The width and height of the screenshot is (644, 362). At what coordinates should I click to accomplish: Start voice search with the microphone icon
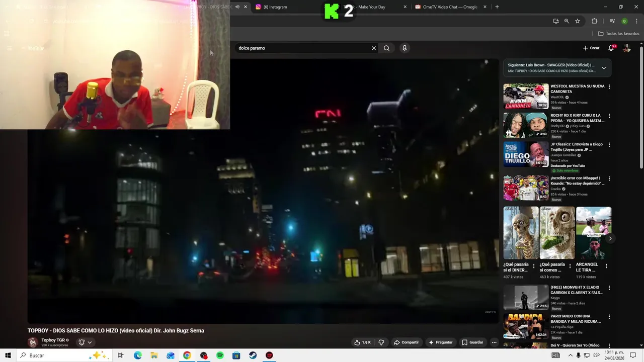click(405, 48)
